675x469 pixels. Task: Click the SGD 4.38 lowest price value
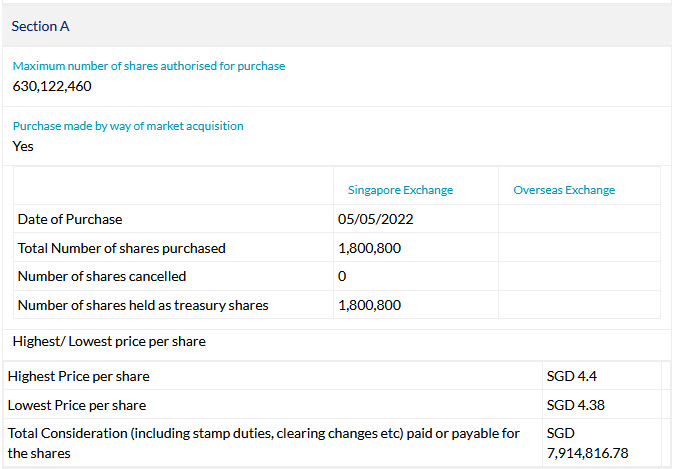pos(577,405)
